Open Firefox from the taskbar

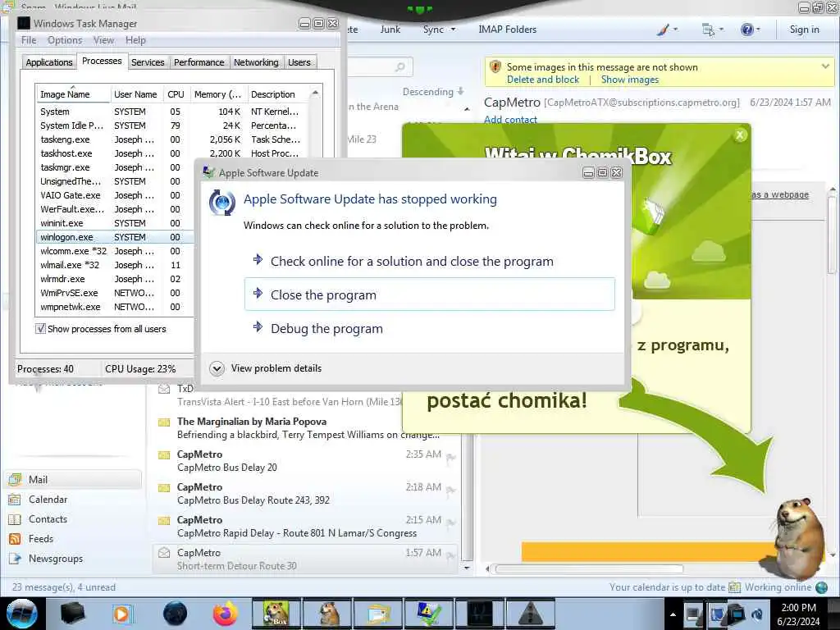pyautogui.click(x=225, y=614)
